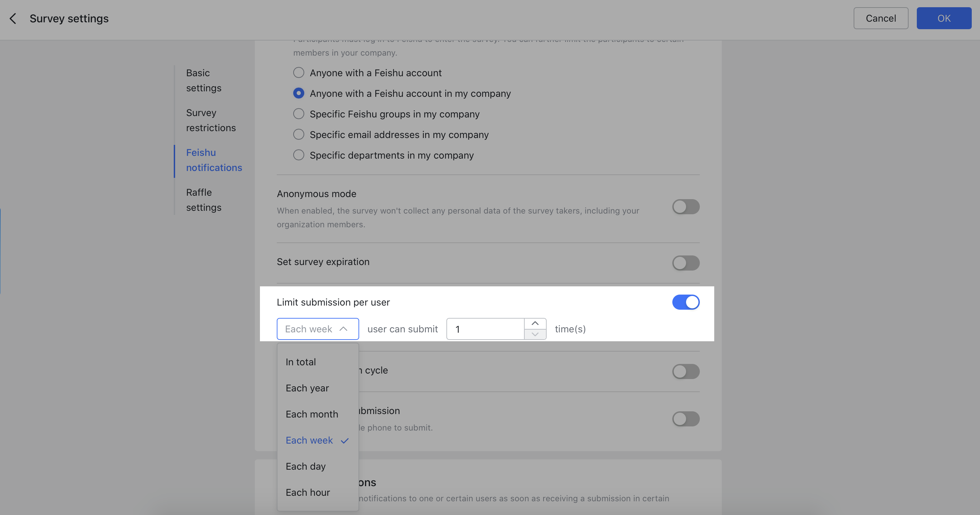The width and height of the screenshot is (980, 515).
Task: Select In total from the dropdown options
Action: [300, 361]
